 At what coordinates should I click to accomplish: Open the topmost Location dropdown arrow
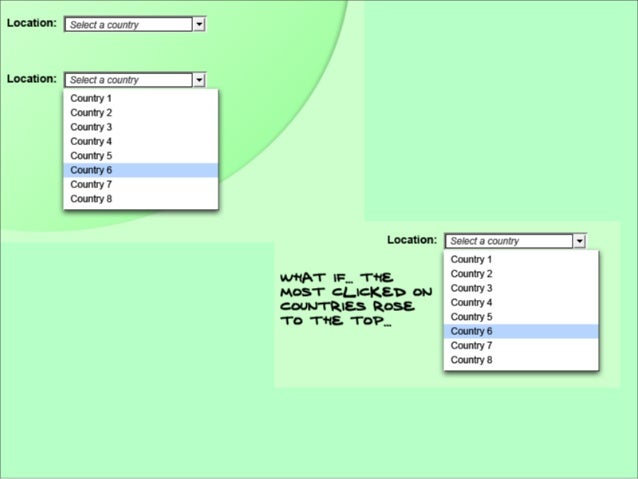(x=199, y=24)
